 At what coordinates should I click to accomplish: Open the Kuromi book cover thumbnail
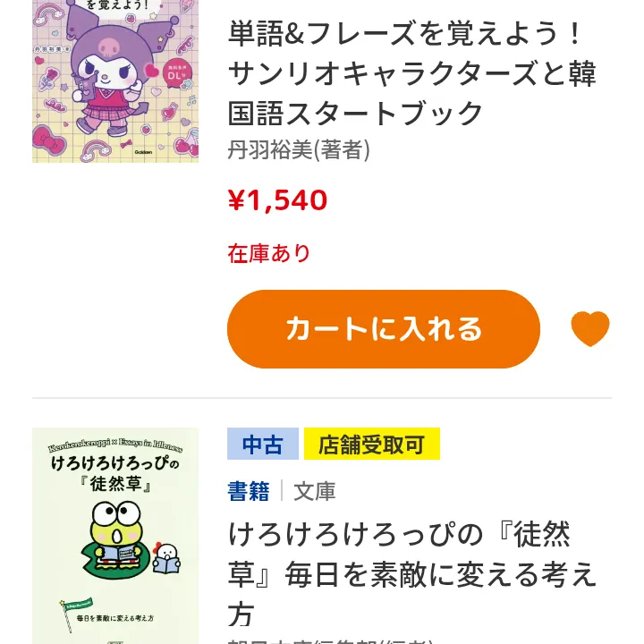(x=115, y=80)
